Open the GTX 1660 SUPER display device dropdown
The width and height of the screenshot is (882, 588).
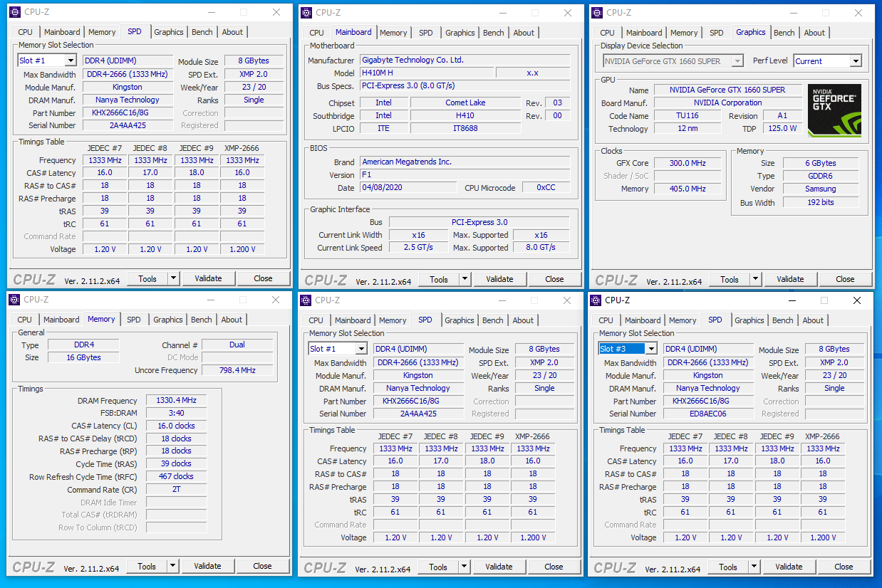point(737,61)
